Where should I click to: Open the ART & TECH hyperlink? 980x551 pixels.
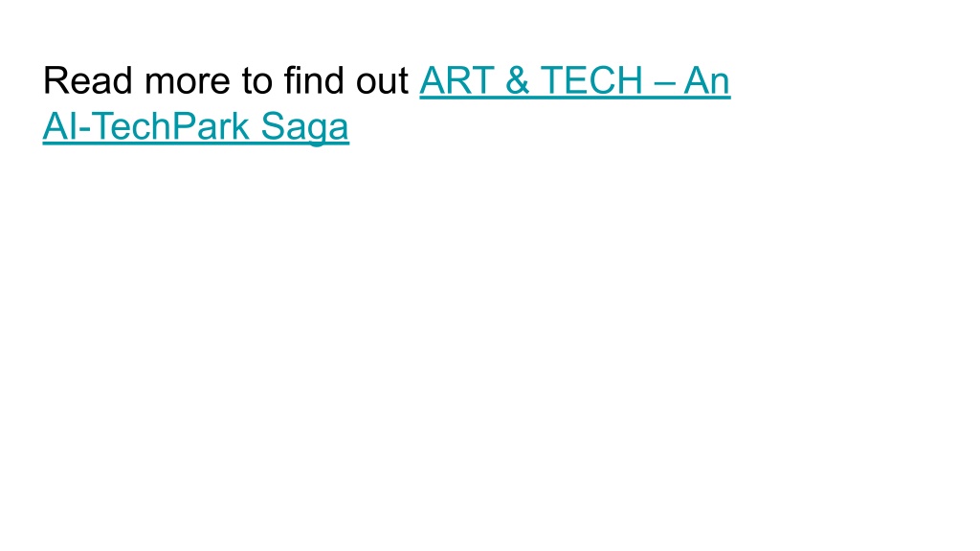click(574, 80)
